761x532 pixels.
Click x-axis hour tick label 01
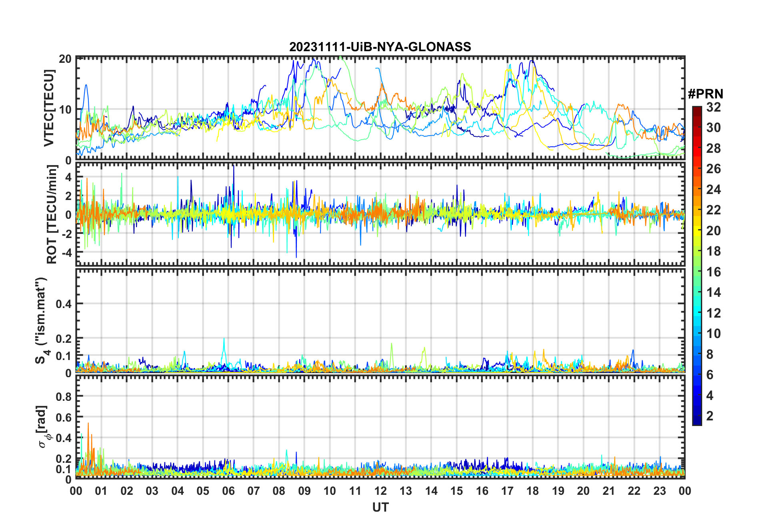101,491
